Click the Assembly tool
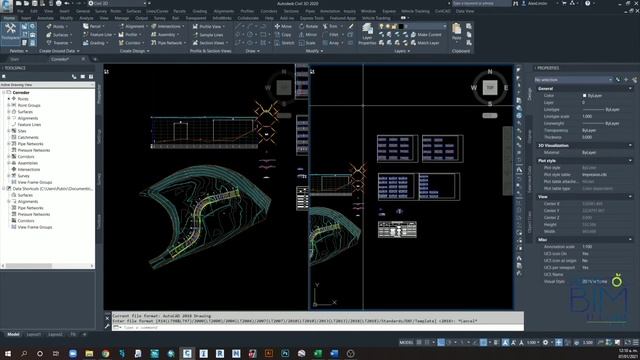 [x=164, y=35]
